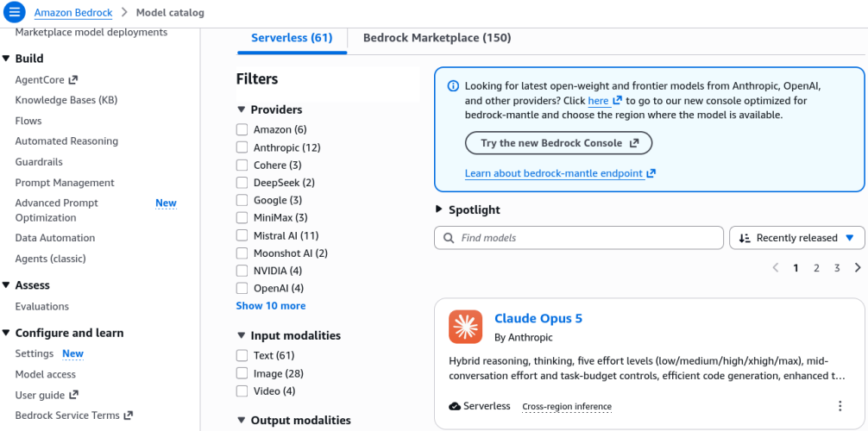Click external link icon next to User guide

73,395
